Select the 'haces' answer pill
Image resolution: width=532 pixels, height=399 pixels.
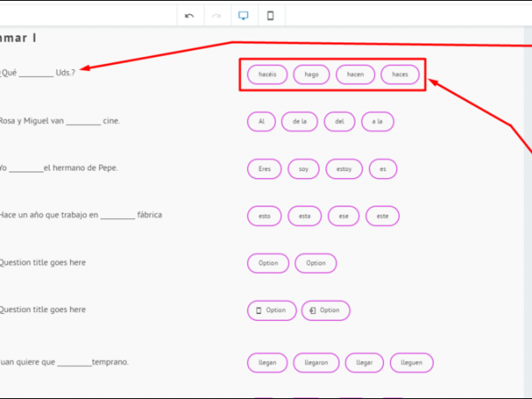coord(400,74)
